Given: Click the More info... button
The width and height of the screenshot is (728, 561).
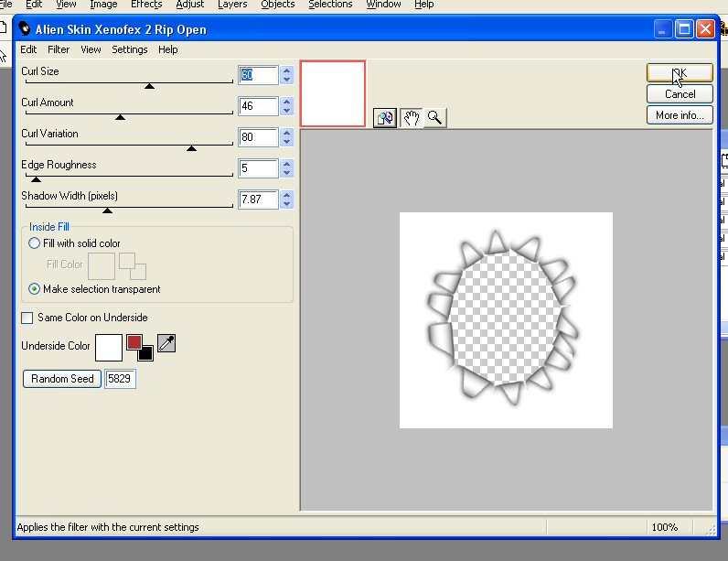Looking at the screenshot, I should [x=680, y=114].
